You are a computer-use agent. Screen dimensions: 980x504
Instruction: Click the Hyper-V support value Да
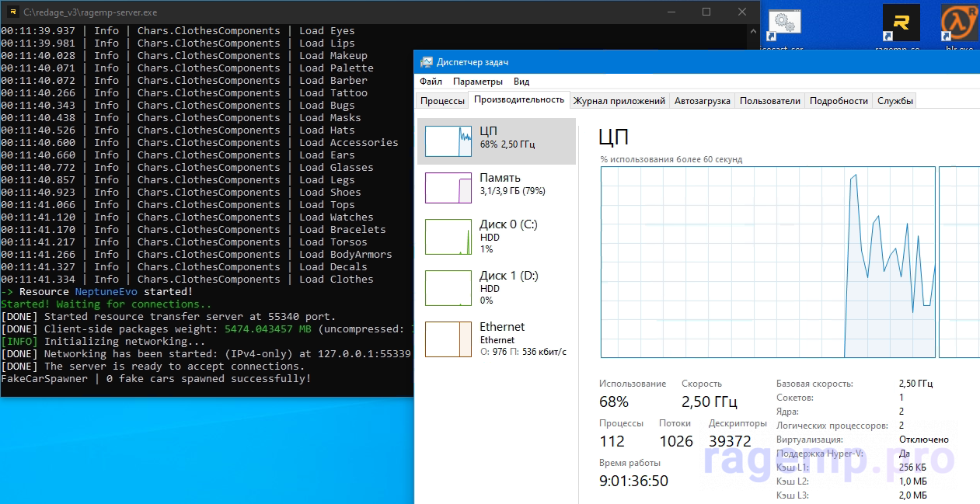click(x=905, y=454)
